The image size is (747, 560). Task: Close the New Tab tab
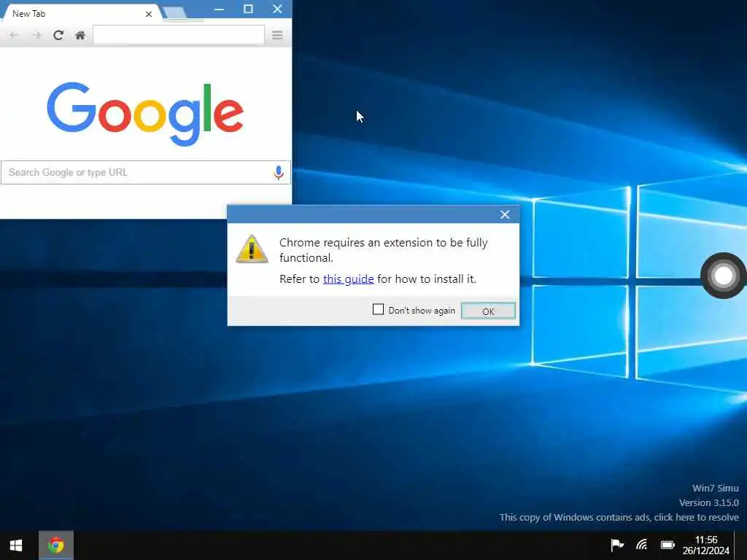click(149, 15)
